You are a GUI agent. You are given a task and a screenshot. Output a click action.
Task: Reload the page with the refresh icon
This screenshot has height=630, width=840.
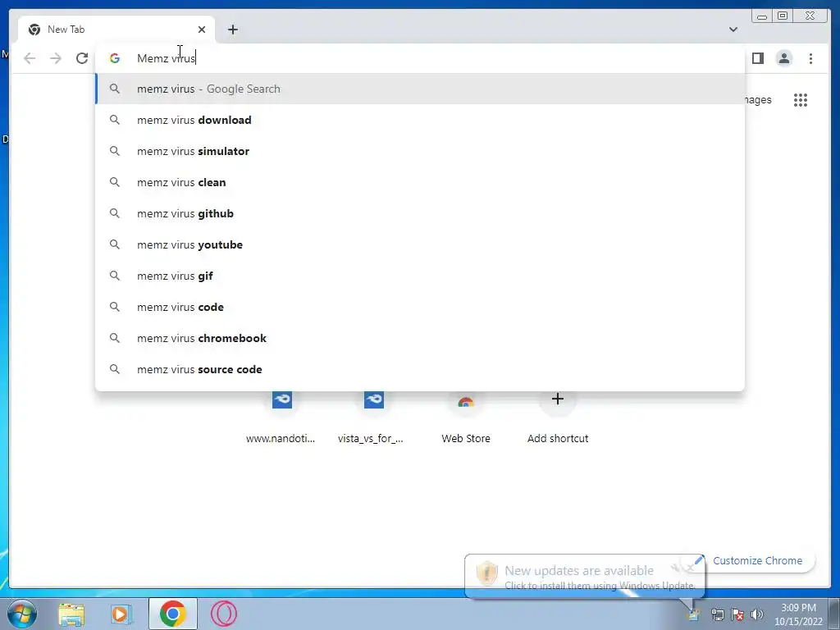tap(82, 58)
